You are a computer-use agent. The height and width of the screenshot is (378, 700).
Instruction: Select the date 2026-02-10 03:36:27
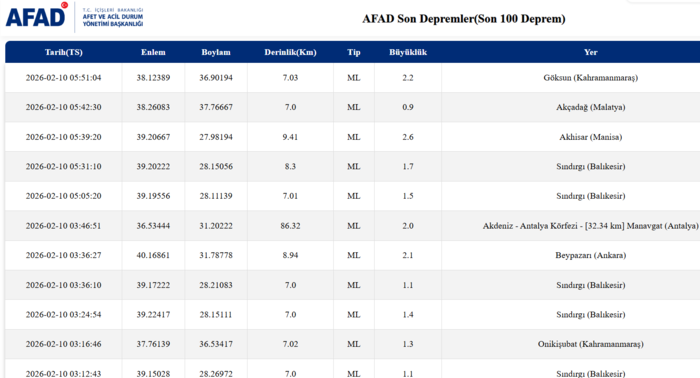63,255
